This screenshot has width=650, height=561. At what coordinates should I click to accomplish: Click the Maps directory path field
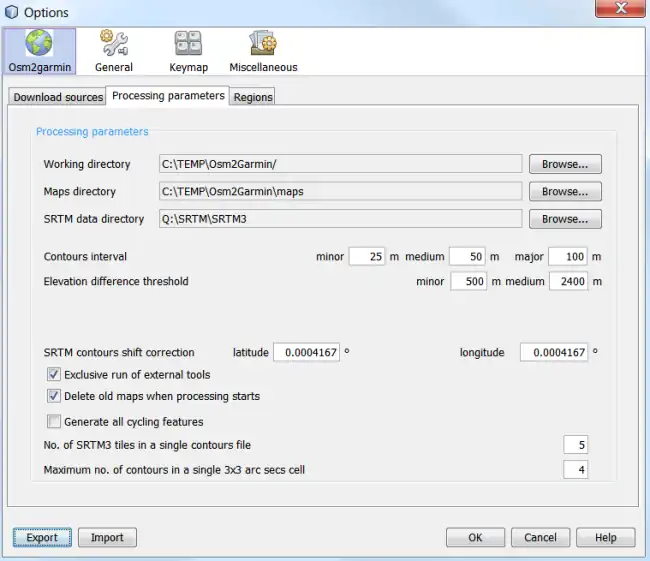340,192
